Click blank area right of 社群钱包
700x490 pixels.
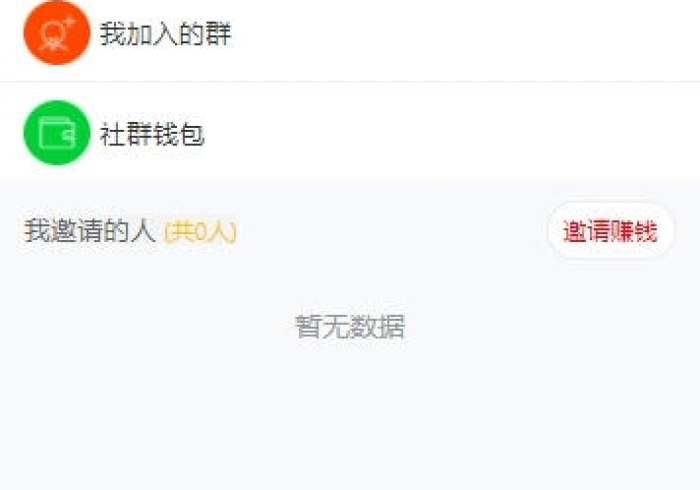click(x=450, y=133)
